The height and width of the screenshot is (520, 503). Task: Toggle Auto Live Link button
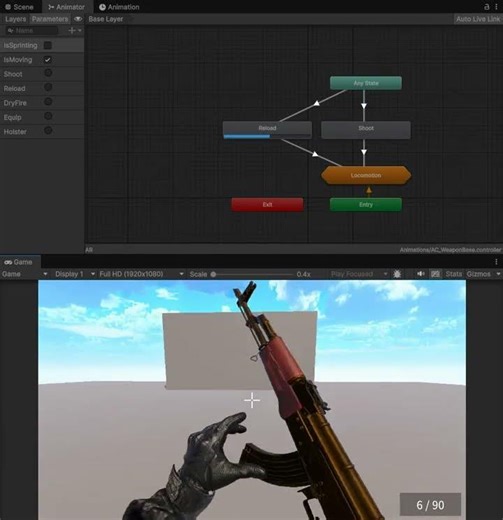478,19
